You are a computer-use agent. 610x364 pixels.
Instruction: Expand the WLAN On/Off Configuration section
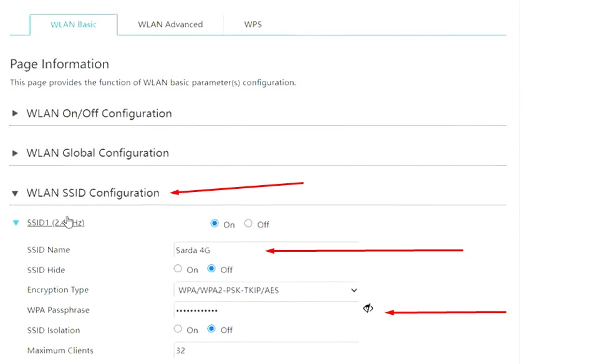(x=16, y=113)
